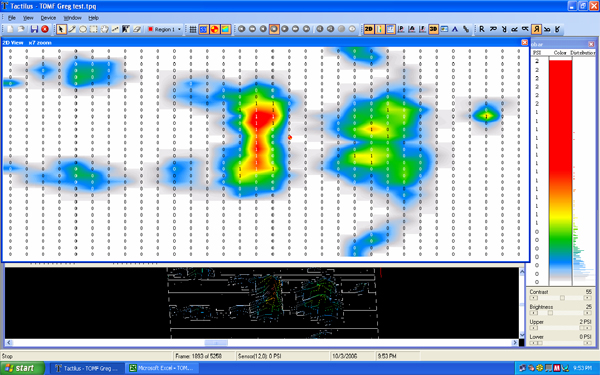Save the recording with the floppy icon
Image resolution: width=600 pixels, height=375 pixels.
(34, 29)
